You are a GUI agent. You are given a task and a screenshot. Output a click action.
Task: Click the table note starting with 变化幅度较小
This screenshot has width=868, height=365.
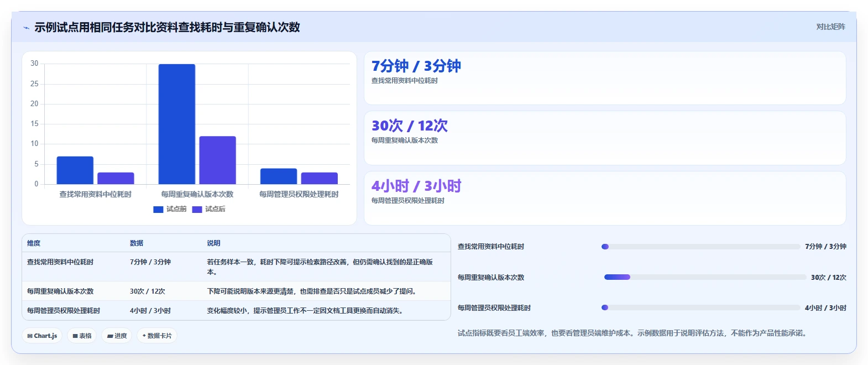tap(306, 311)
